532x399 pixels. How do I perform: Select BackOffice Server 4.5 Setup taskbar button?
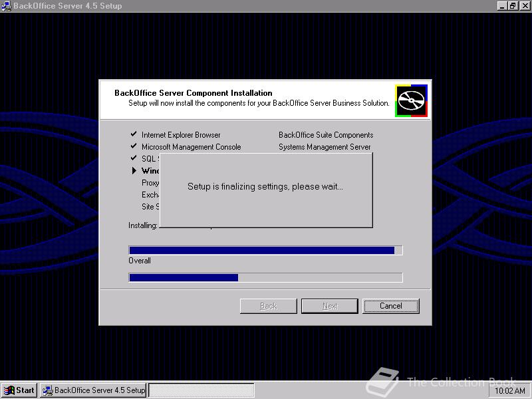(x=93, y=390)
